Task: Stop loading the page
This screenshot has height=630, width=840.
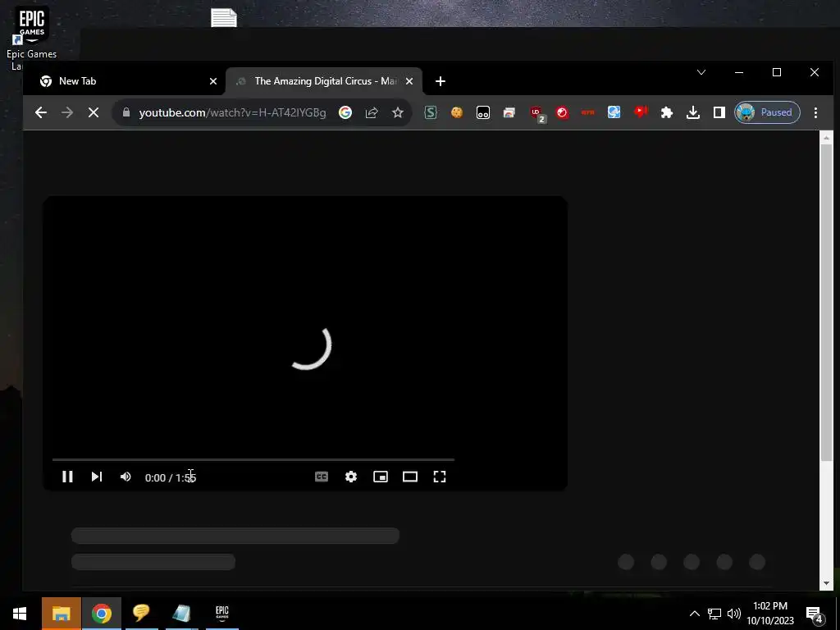Action: [x=94, y=112]
